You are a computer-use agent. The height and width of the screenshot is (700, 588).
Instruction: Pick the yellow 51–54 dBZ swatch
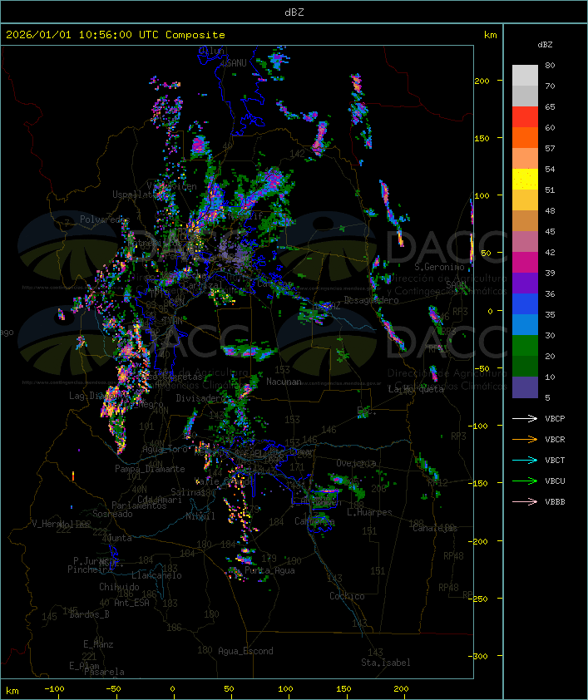click(x=525, y=180)
